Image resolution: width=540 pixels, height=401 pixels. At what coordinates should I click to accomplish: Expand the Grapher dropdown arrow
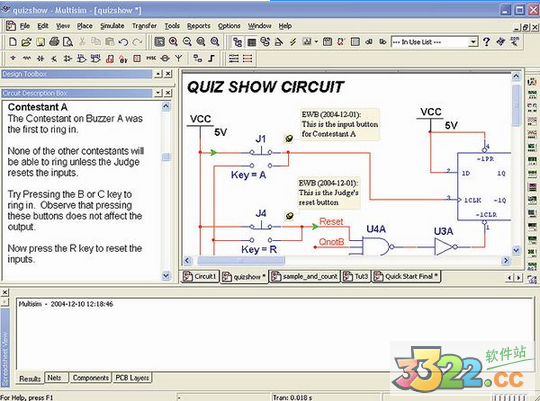click(x=316, y=42)
